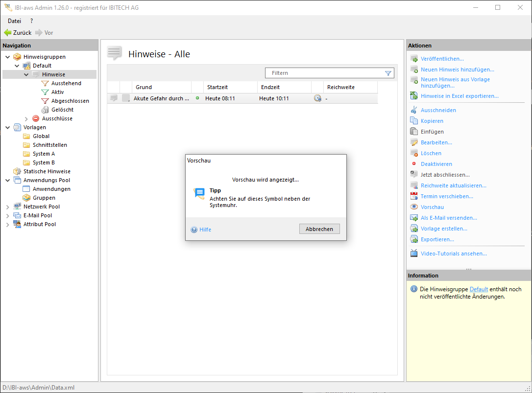Expand the Netzwerk Pool node
This screenshot has width=532, height=393.
[7, 207]
